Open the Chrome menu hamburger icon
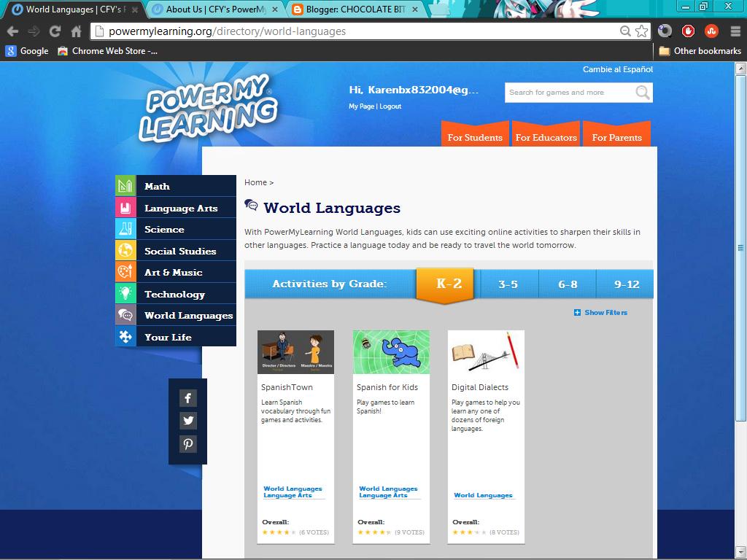 (735, 31)
